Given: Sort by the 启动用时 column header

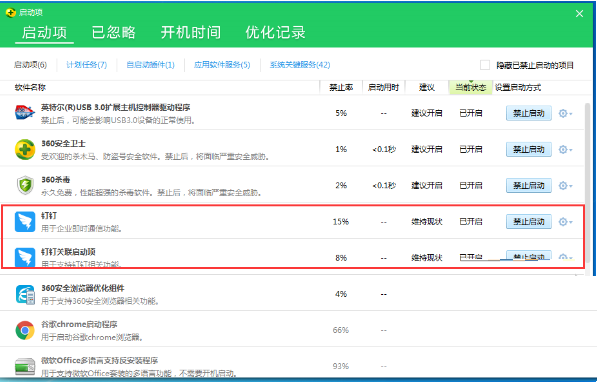Looking at the screenshot, I should point(383,88).
